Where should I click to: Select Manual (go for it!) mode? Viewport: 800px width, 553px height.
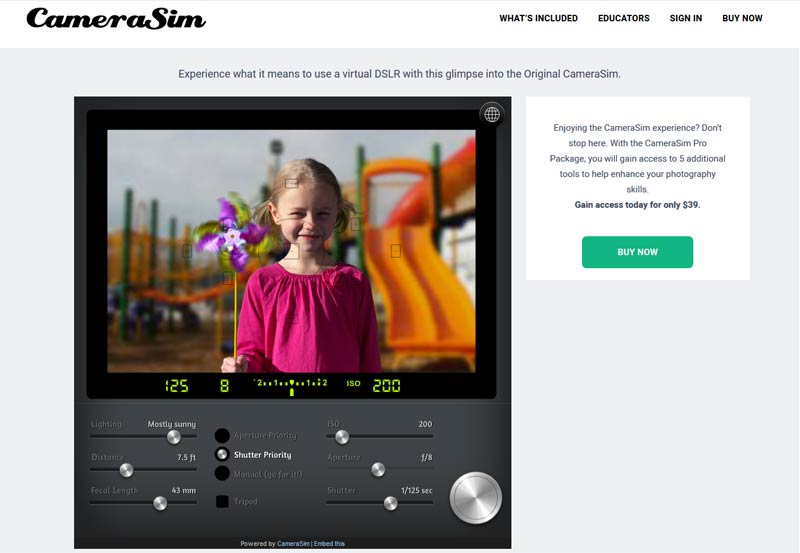click(x=222, y=473)
